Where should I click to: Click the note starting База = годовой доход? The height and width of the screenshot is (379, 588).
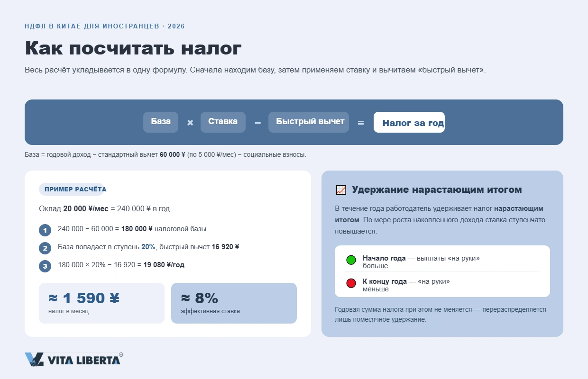(x=165, y=154)
